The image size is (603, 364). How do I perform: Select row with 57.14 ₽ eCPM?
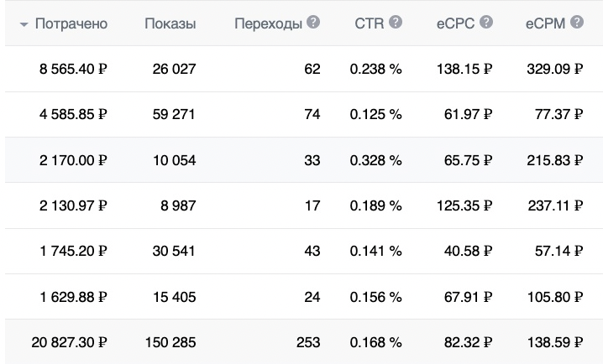304,251
